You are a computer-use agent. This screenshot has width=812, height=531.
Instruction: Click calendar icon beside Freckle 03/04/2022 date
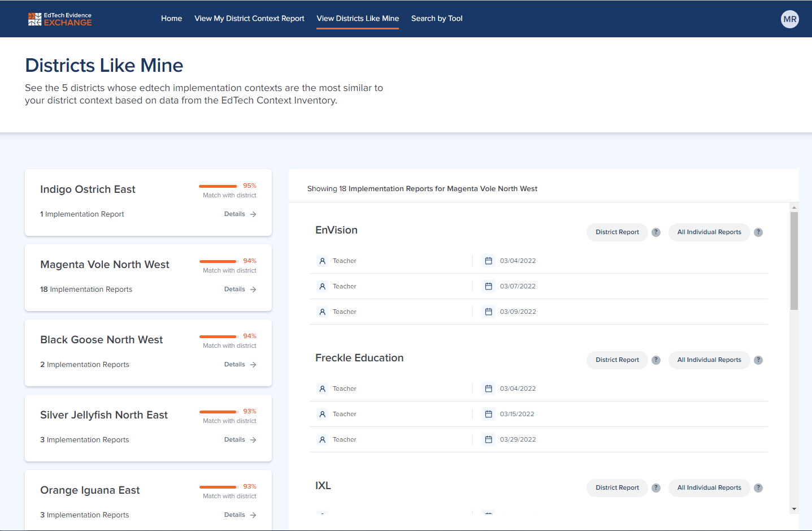[488, 388]
